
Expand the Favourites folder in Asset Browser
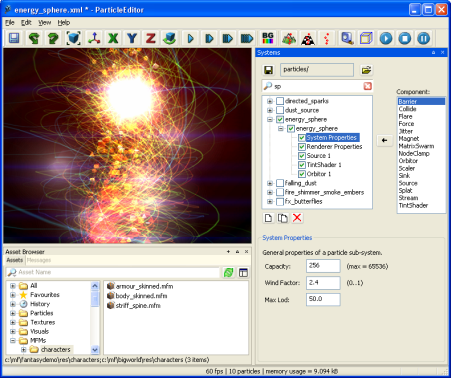pyautogui.click(x=13, y=295)
